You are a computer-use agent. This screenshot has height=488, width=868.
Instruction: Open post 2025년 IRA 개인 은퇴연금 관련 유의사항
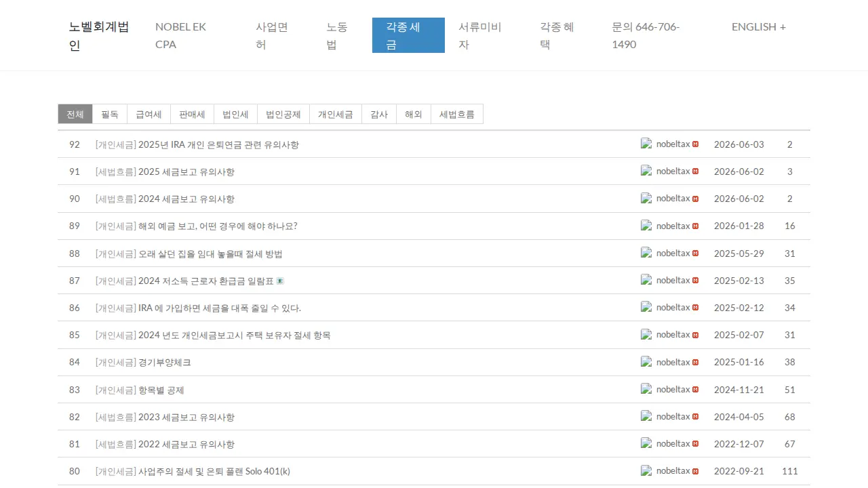pos(218,144)
